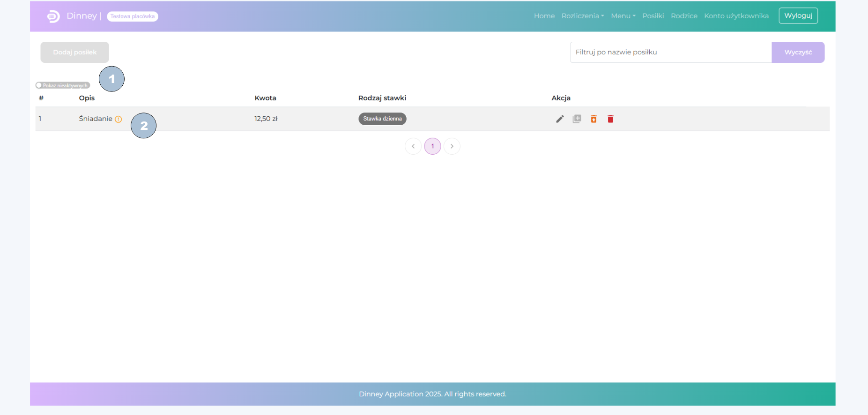This screenshot has height=415, width=868.
Task: Click the red delete trash icon
Action: pos(610,119)
